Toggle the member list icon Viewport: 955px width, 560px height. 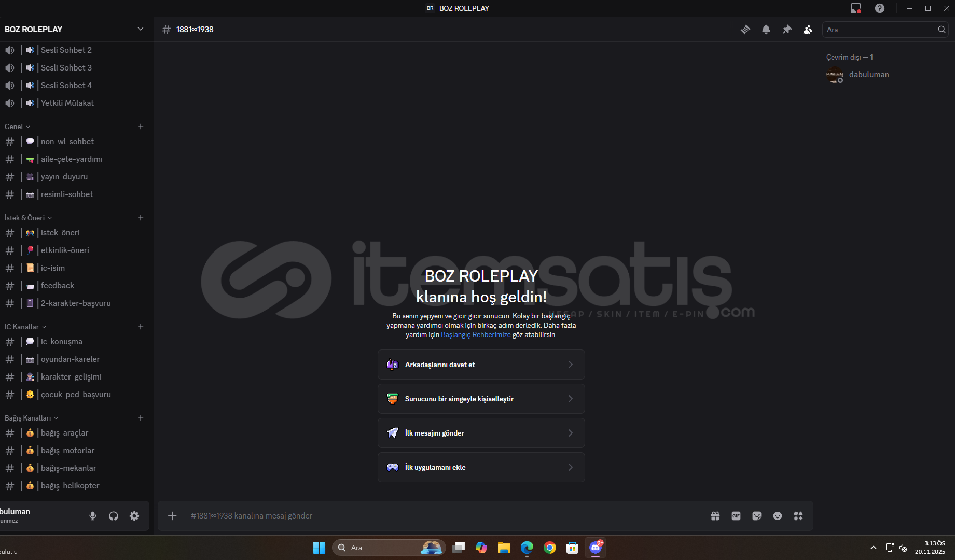point(808,30)
